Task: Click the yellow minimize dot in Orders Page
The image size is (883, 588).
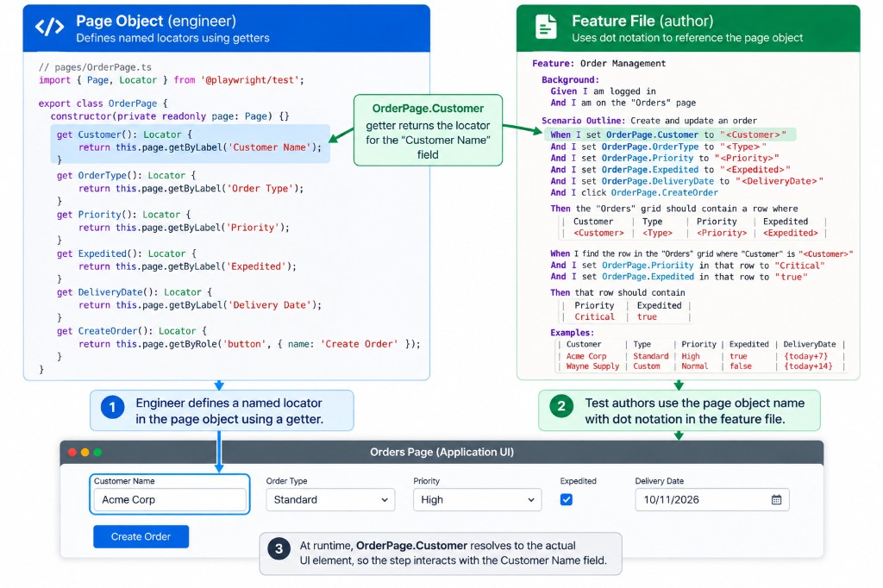Action: click(85, 453)
